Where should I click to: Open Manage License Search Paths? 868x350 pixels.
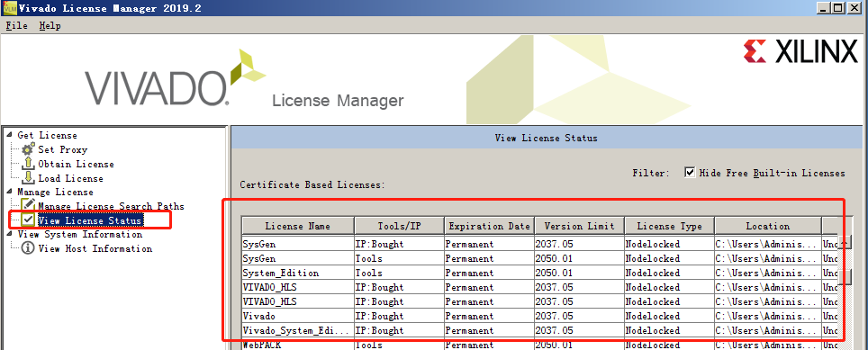point(112,206)
